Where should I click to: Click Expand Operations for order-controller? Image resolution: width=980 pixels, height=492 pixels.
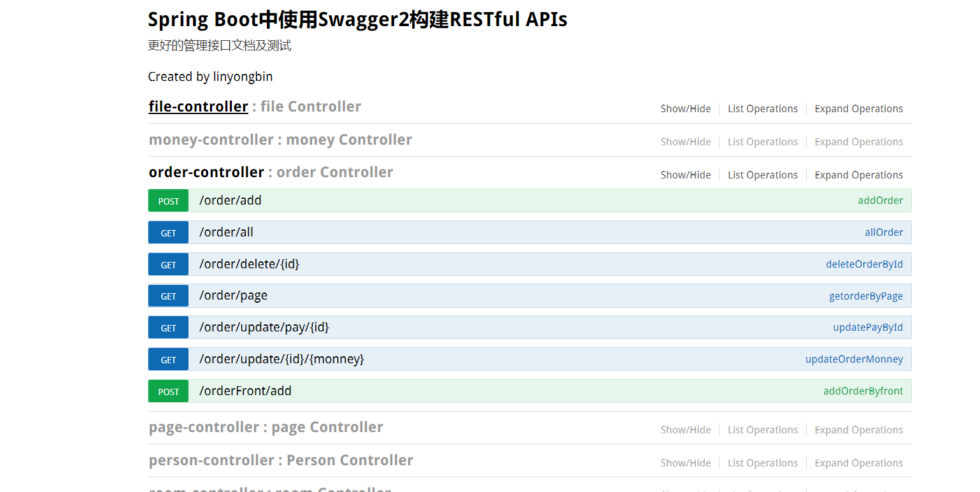point(859,175)
